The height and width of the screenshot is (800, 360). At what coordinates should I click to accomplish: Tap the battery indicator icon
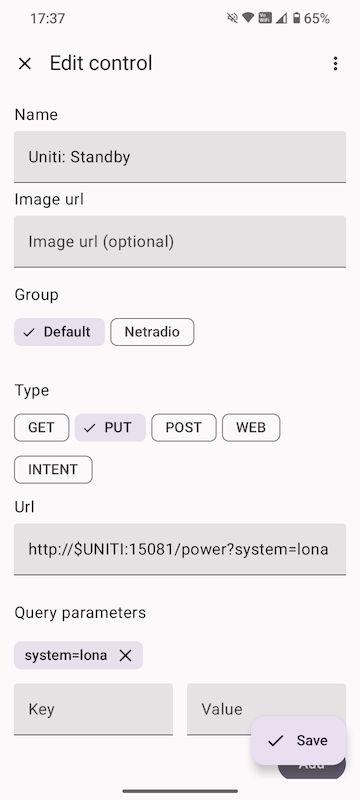[x=296, y=18]
